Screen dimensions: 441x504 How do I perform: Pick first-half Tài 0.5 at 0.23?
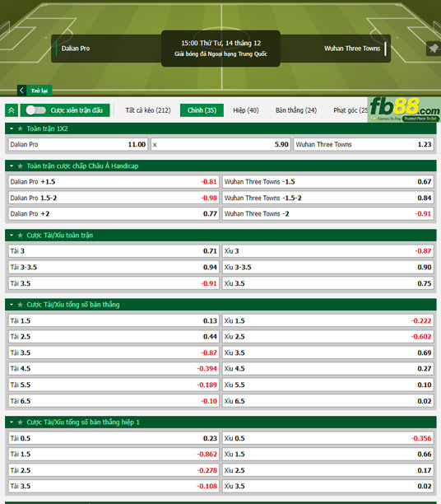pos(114,438)
